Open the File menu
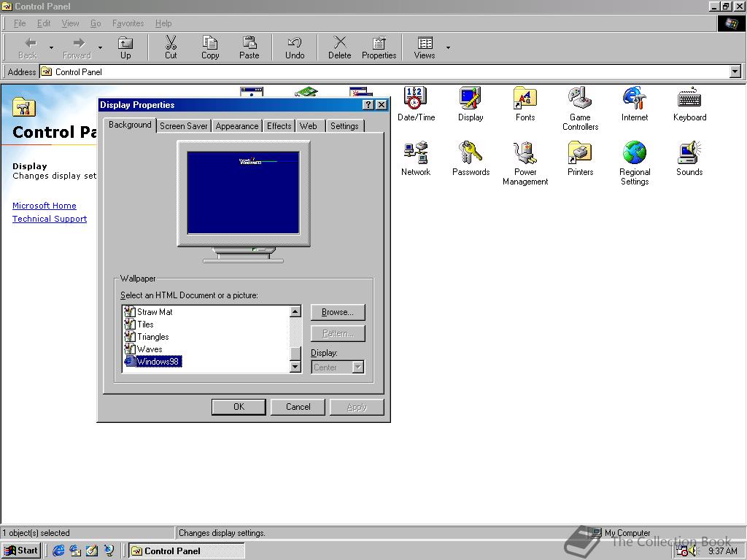The width and height of the screenshot is (747, 560). [20, 23]
